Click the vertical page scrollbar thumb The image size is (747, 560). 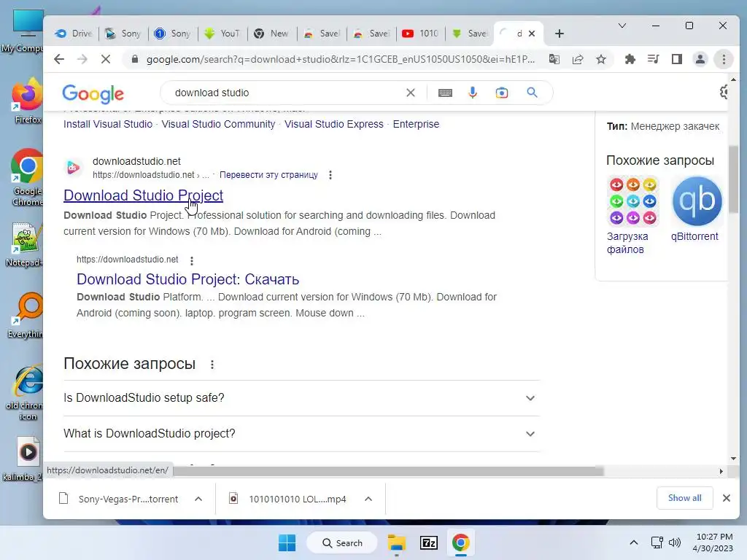click(733, 179)
